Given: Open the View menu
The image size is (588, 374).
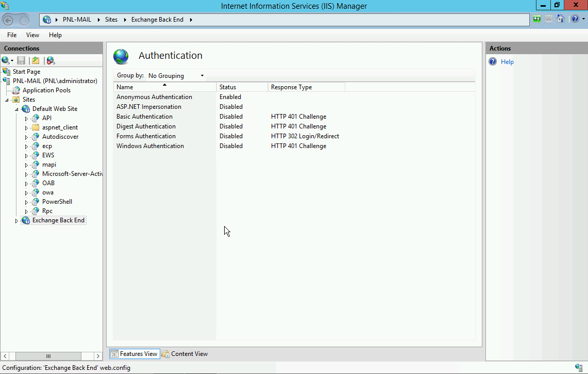Looking at the screenshot, I should click(x=32, y=35).
